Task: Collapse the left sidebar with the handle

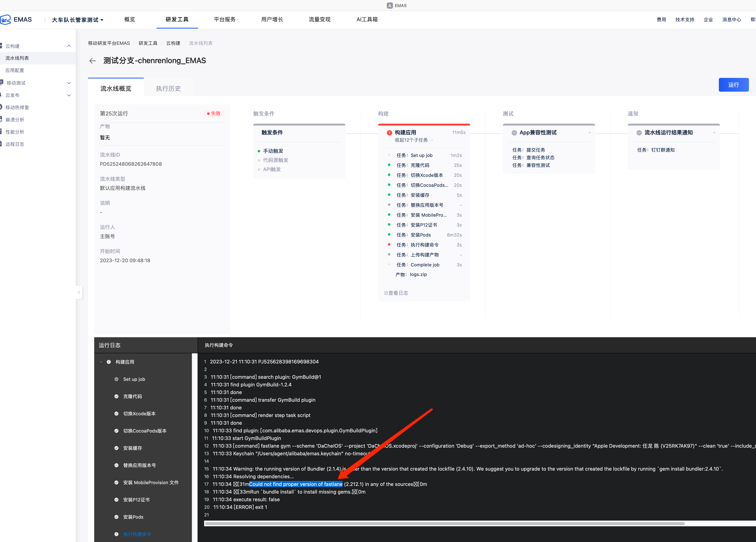Action: pyautogui.click(x=79, y=292)
